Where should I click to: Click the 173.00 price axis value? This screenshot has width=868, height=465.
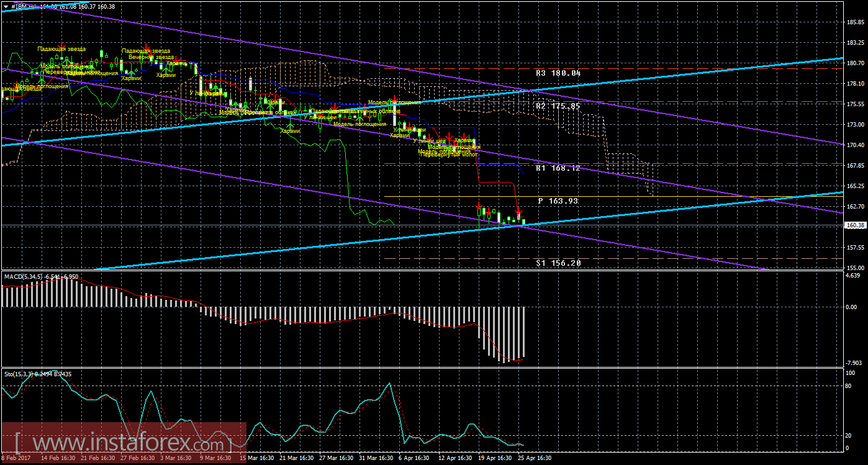point(856,125)
